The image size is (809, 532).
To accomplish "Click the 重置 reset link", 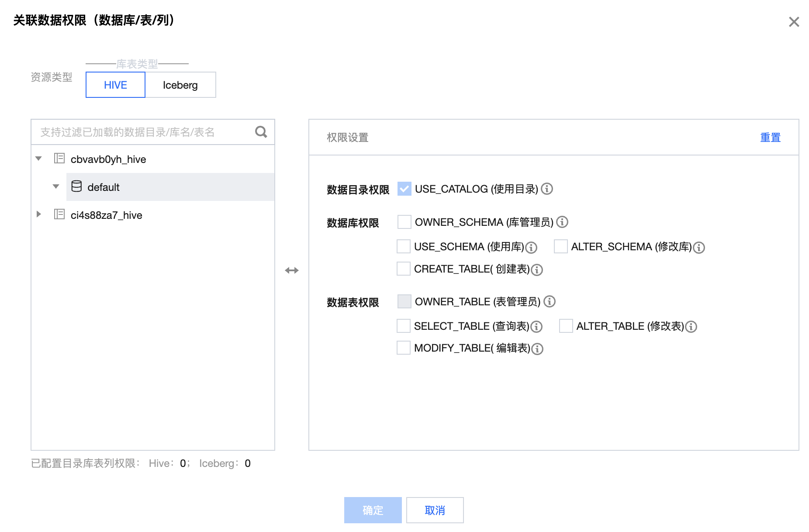I will [770, 138].
